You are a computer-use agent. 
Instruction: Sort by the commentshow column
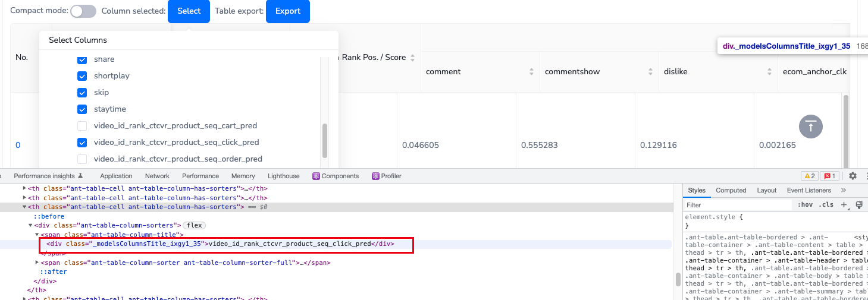click(x=650, y=72)
